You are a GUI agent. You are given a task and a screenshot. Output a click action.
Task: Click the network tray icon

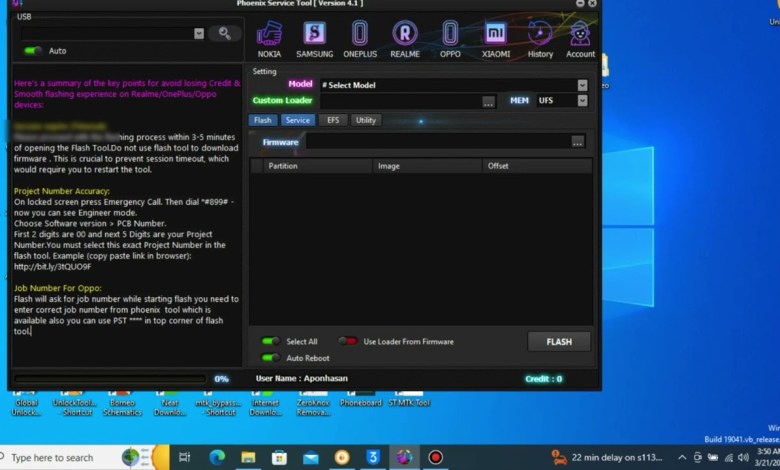(729, 458)
